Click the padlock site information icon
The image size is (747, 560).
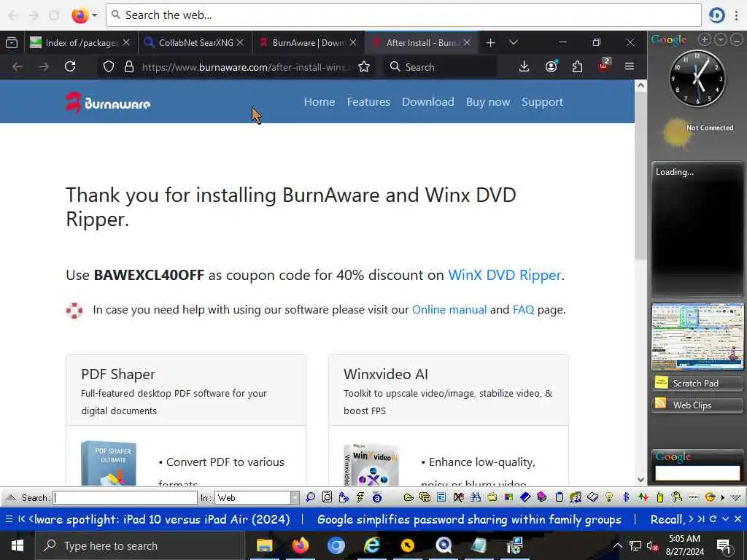(x=128, y=66)
